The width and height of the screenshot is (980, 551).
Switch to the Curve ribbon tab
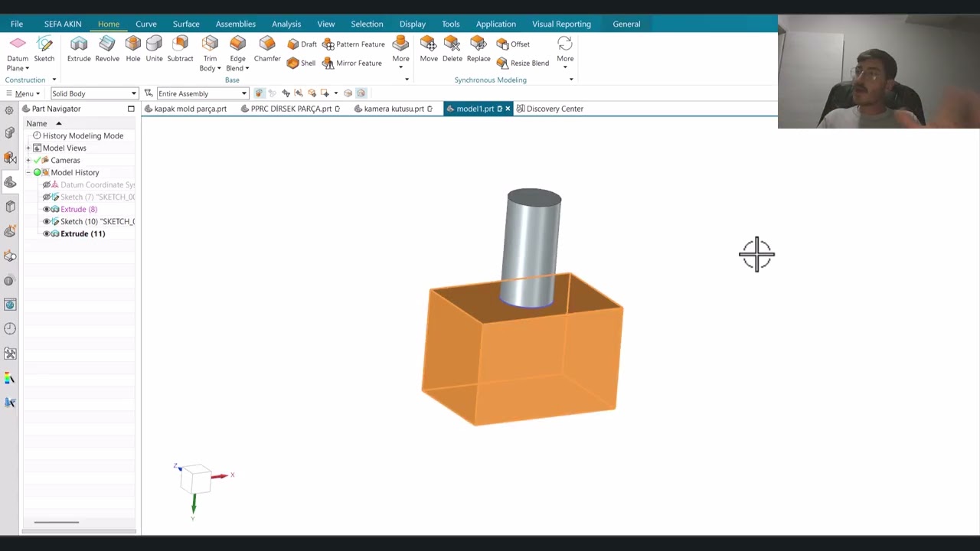tap(146, 24)
